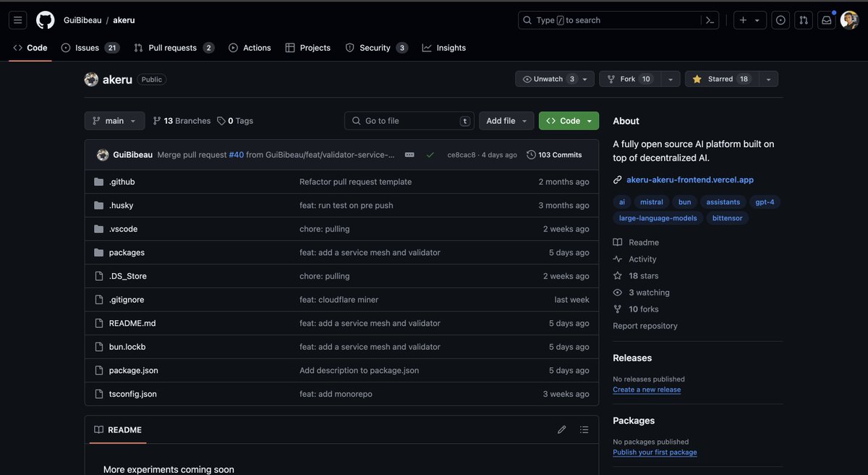Open the hamburger navigation menu
868x475 pixels.
coord(18,20)
